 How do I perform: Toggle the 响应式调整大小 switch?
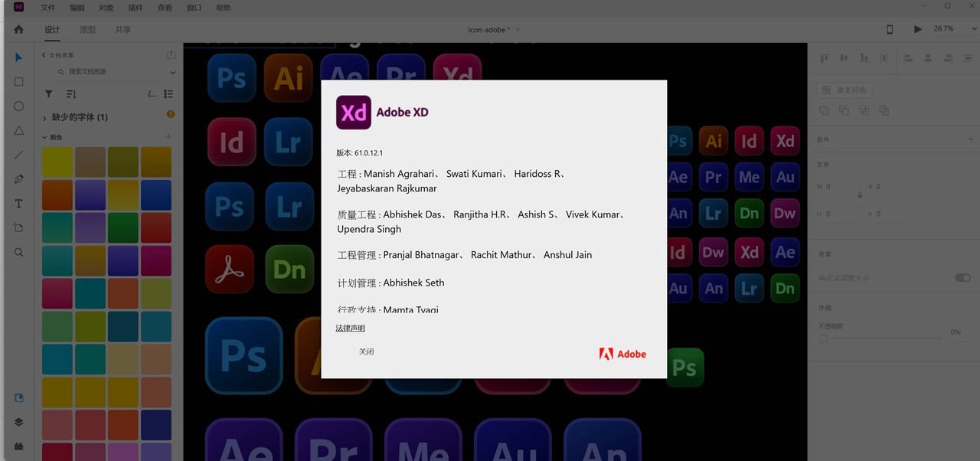pos(962,278)
